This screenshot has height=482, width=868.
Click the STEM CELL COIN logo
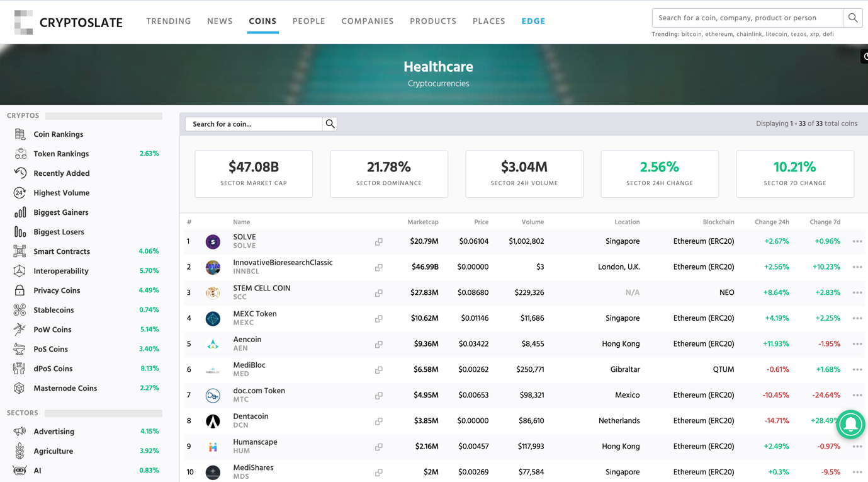[x=213, y=293]
